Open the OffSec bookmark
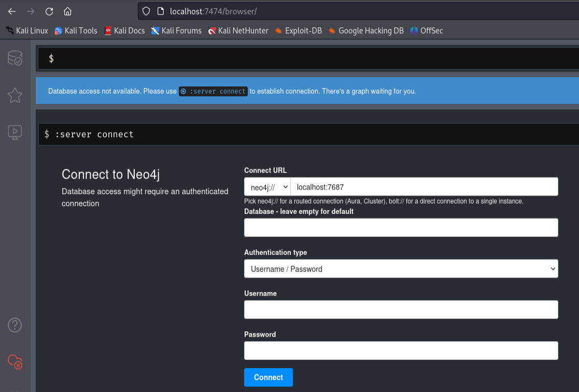 point(427,31)
